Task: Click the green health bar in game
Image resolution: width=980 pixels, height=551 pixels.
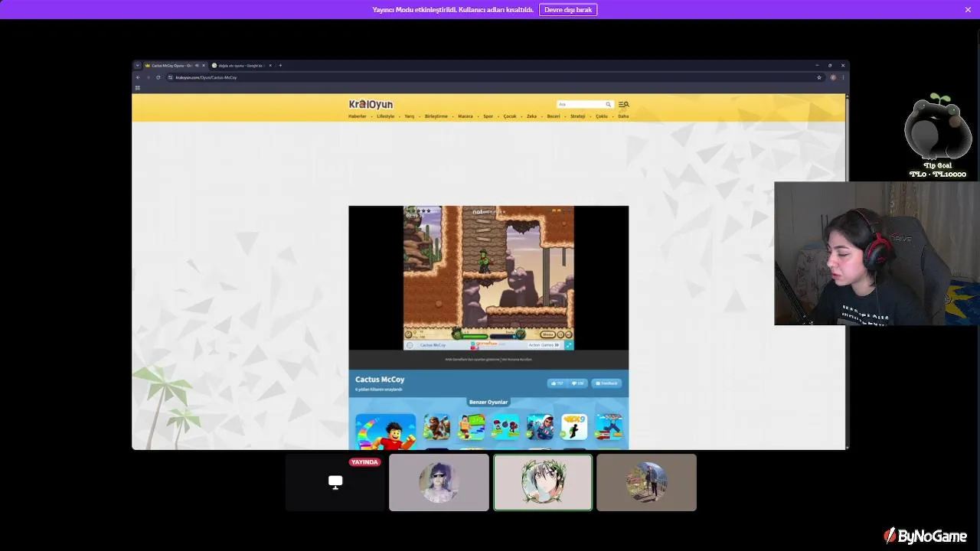Action: 475,336
